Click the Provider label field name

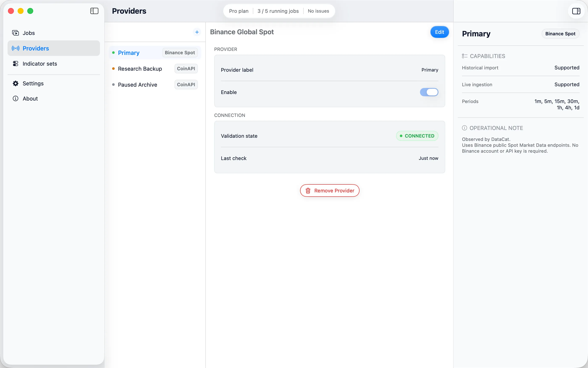tap(237, 70)
